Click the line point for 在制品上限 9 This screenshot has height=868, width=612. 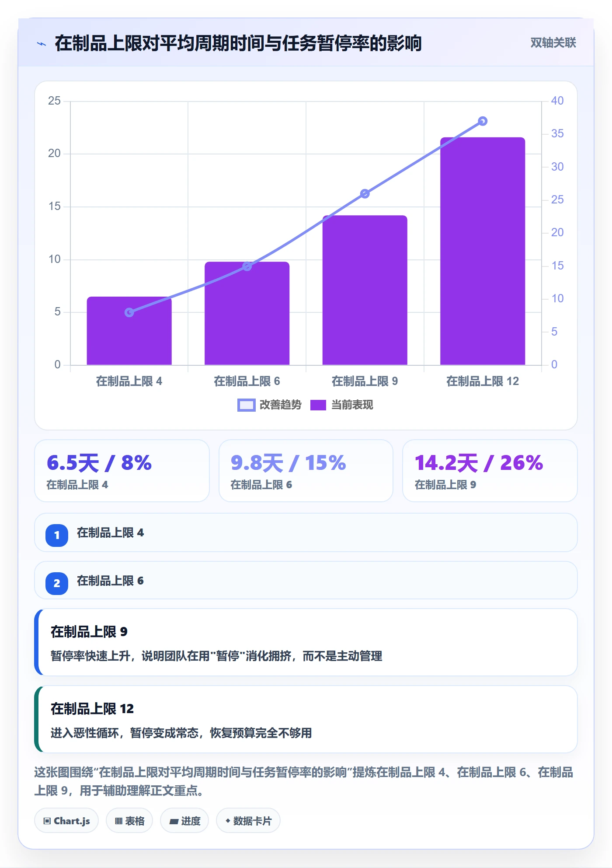(365, 194)
